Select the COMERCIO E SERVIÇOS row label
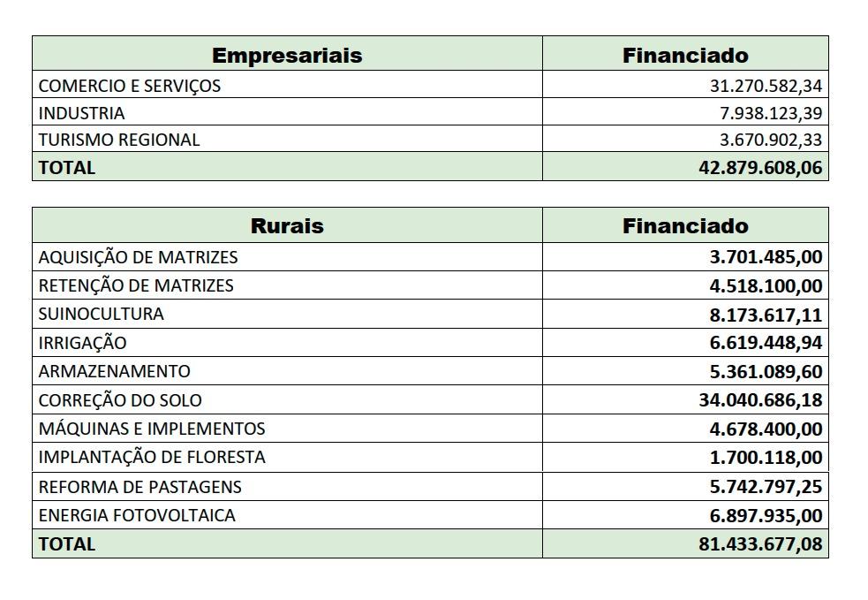 (130, 86)
